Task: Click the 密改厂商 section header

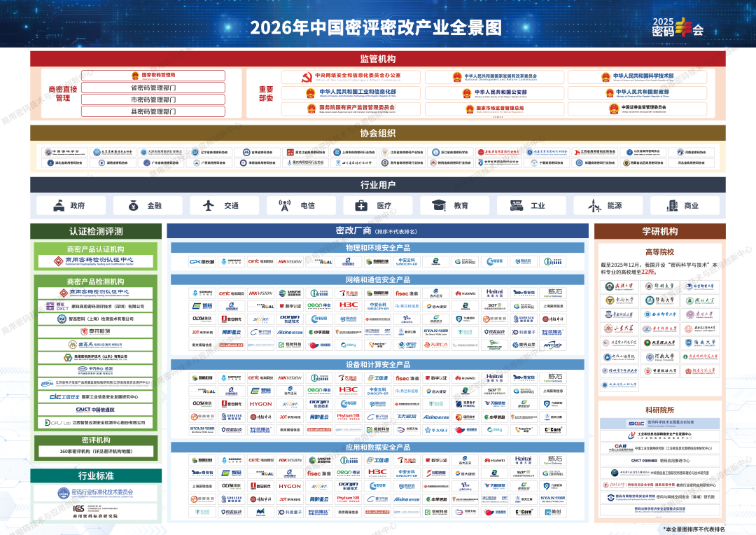Action: click(377, 230)
